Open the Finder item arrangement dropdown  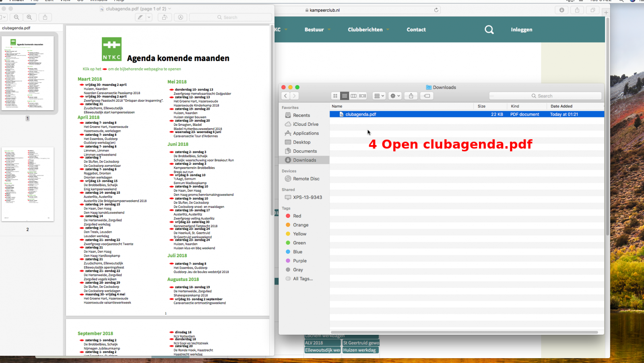tap(379, 96)
